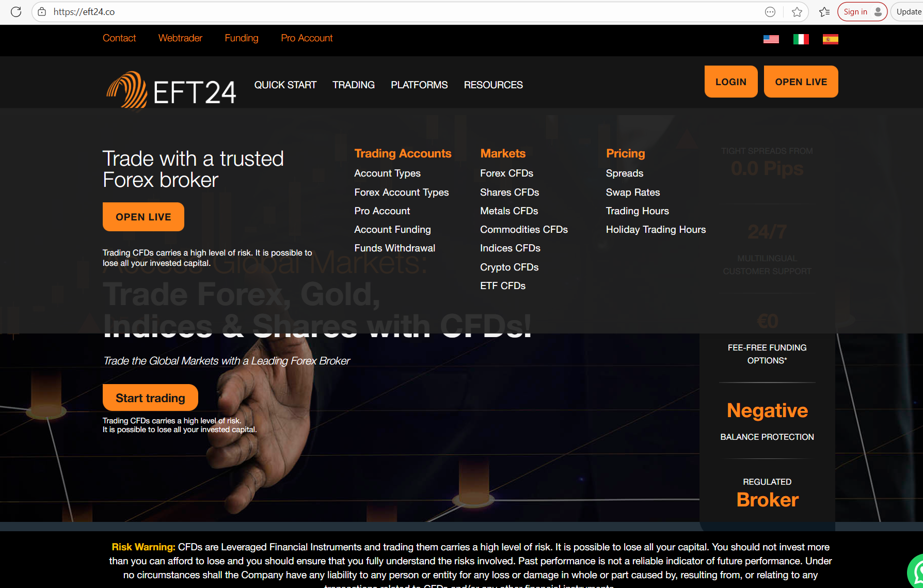Select Crypto CFDs from Markets
The width and height of the screenshot is (923, 588).
(x=509, y=267)
